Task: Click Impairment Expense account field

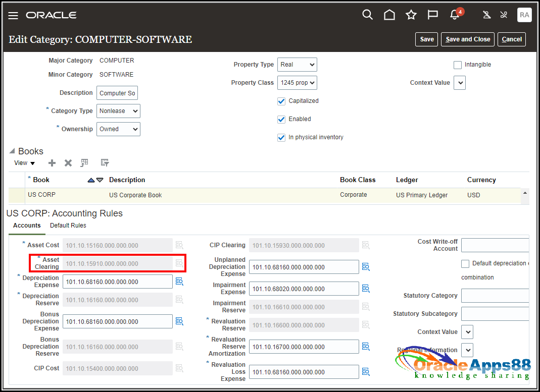Action: pyautogui.click(x=304, y=289)
